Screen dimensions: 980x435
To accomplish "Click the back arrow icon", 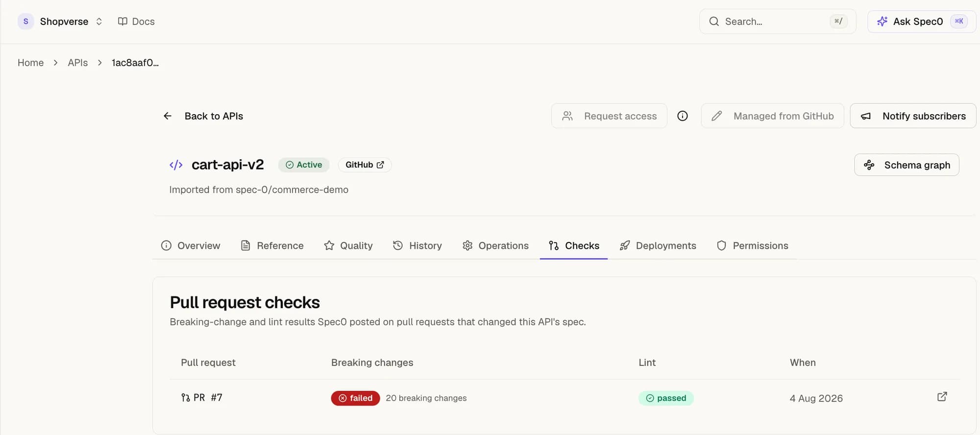I will click(168, 116).
